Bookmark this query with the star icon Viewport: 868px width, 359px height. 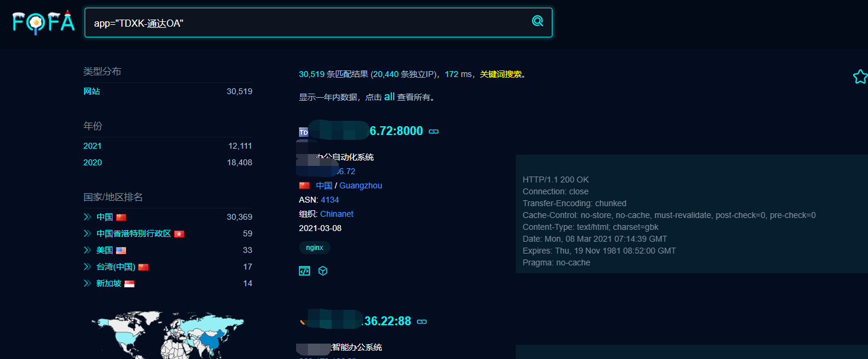pyautogui.click(x=860, y=76)
